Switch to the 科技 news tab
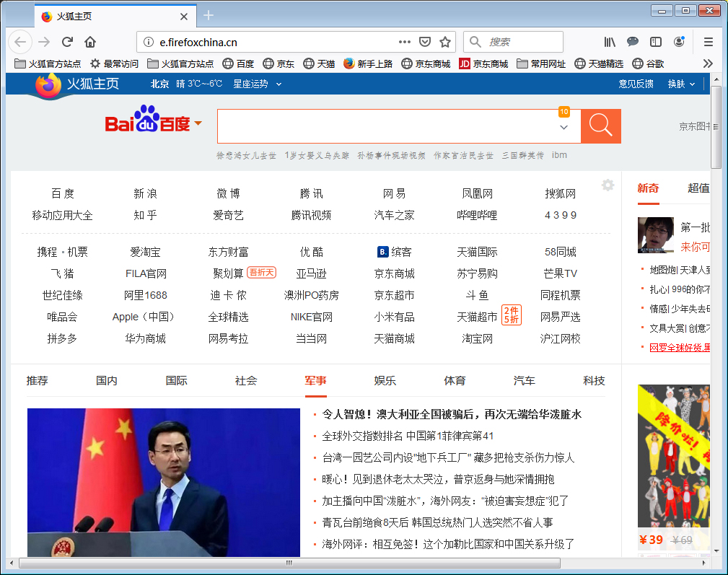The width and height of the screenshot is (728, 575). coord(594,380)
